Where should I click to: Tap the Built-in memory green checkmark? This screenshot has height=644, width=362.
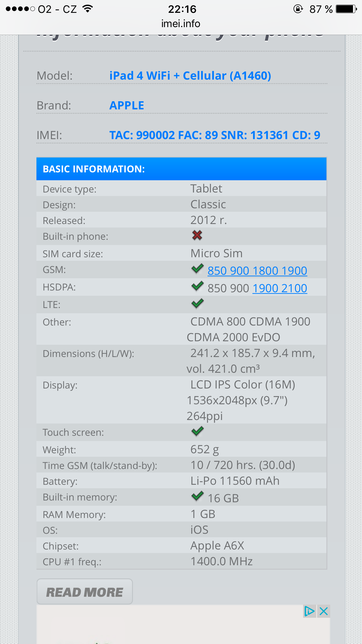197,496
